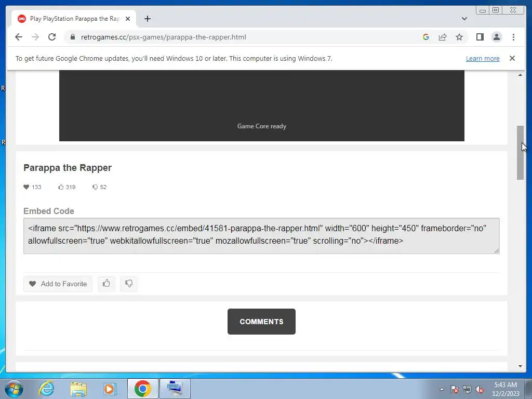Reload the retrogames page
This screenshot has width=532, height=399.
click(52, 37)
